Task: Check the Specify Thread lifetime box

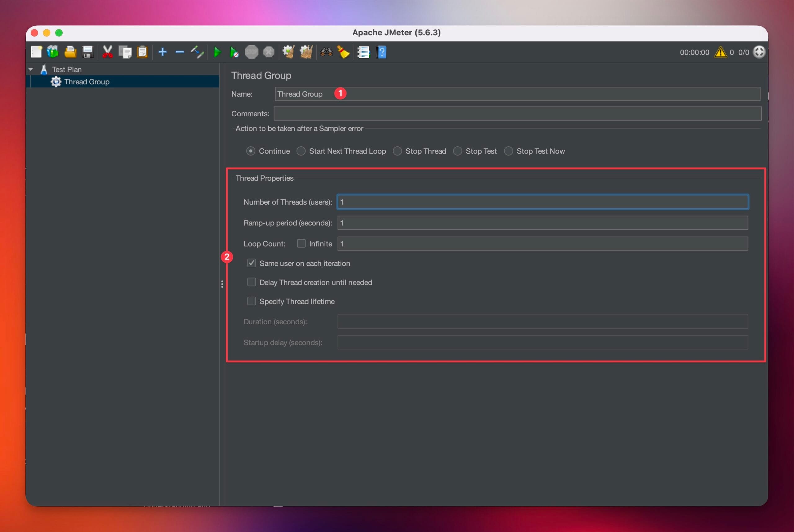Action: coord(251,301)
